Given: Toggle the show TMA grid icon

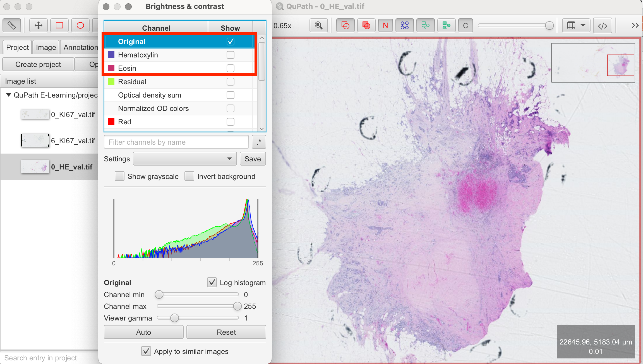Looking at the screenshot, I should click(404, 26).
